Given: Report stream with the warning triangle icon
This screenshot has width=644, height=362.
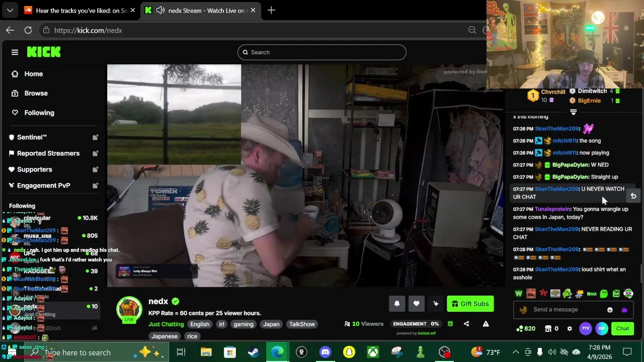Looking at the screenshot, I should [x=486, y=324].
